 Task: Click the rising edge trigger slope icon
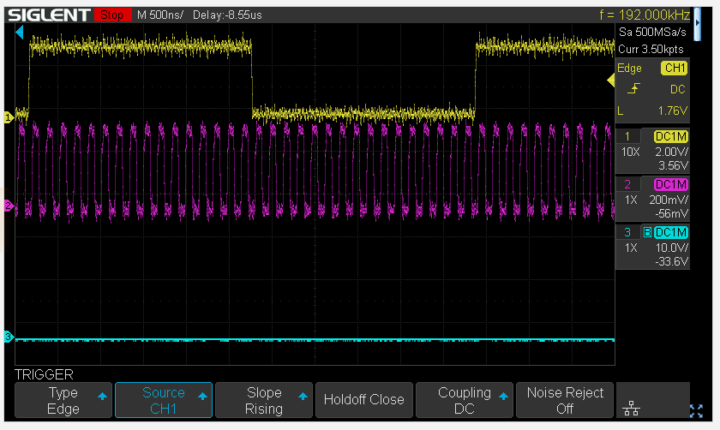(634, 89)
